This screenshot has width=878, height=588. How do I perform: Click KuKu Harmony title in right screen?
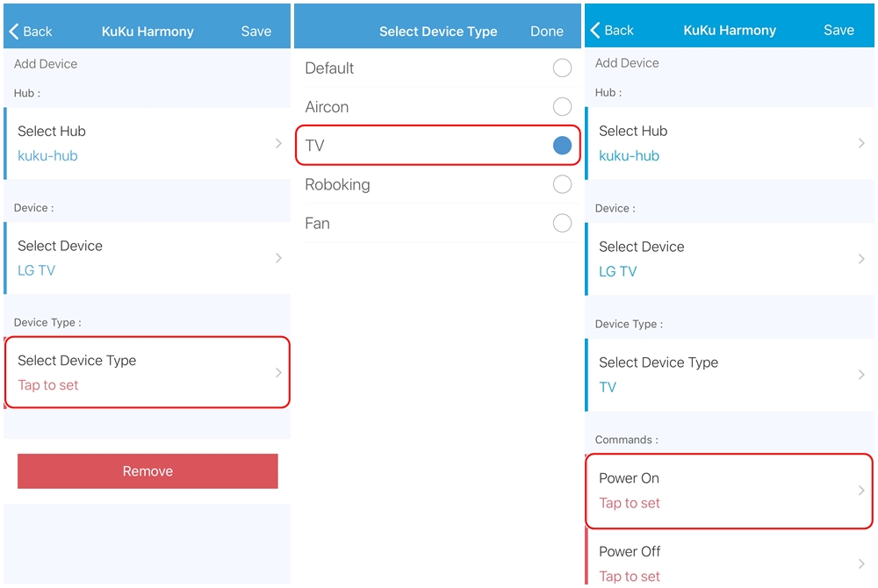730,30
